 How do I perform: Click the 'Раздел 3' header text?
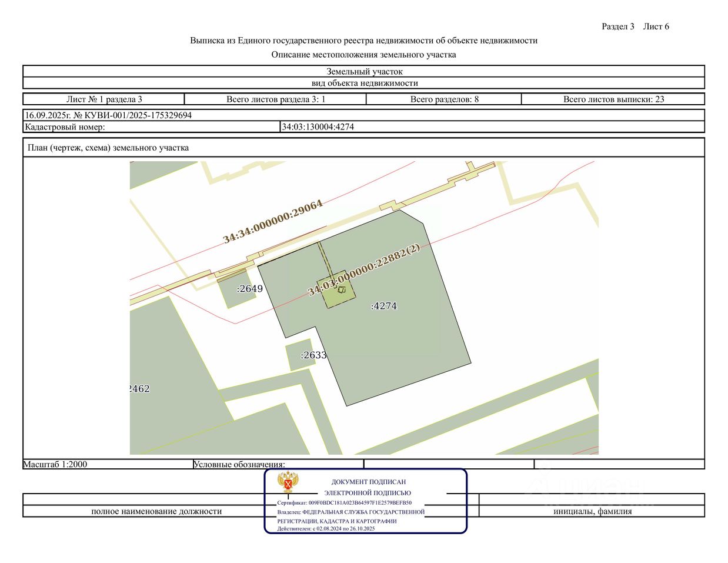point(618,26)
